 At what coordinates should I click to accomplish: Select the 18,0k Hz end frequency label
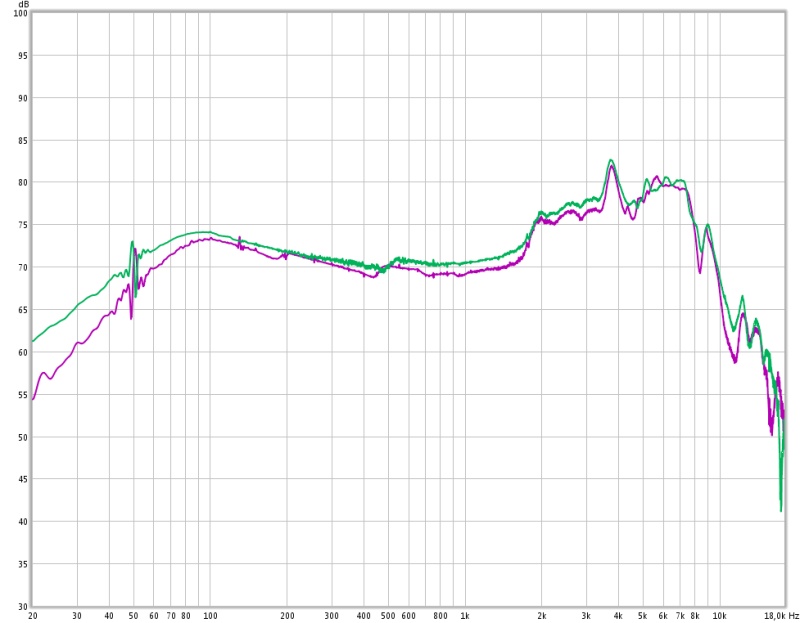[x=782, y=616]
